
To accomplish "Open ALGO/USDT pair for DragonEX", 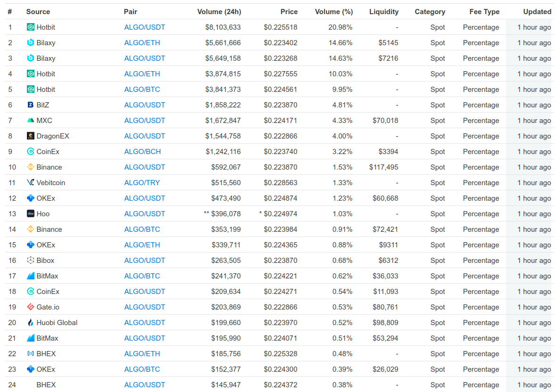I will (x=144, y=136).
